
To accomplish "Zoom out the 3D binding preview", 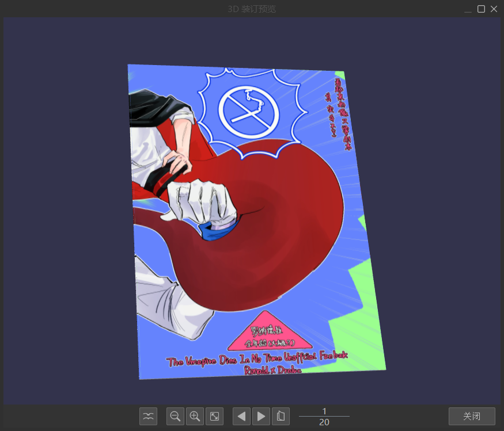I will tap(175, 416).
